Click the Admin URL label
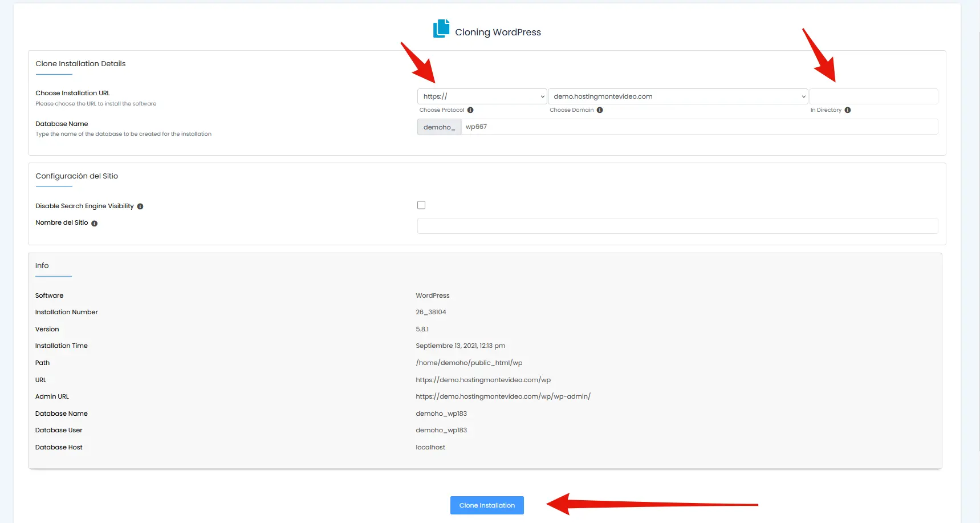Viewport: 980px width, 523px height. pos(52,396)
